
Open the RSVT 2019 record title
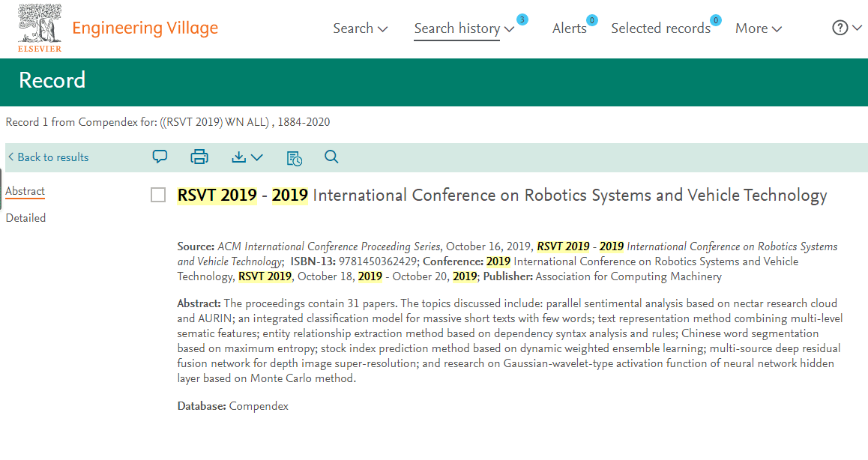click(501, 196)
